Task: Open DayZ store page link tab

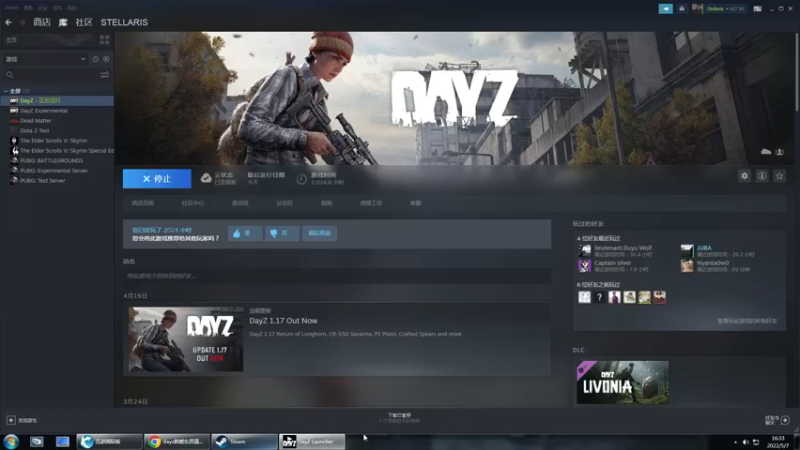Action: (143, 203)
